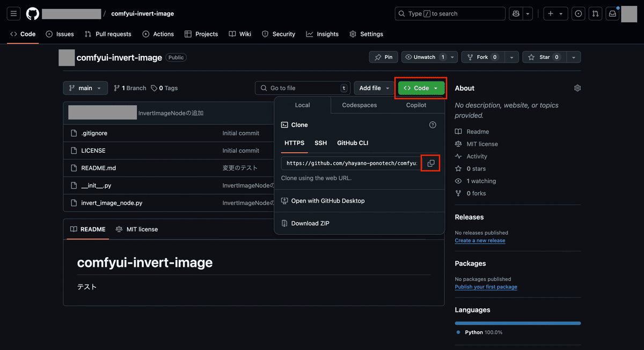Select the Code tab
The width and height of the screenshot is (644, 350).
tap(23, 34)
